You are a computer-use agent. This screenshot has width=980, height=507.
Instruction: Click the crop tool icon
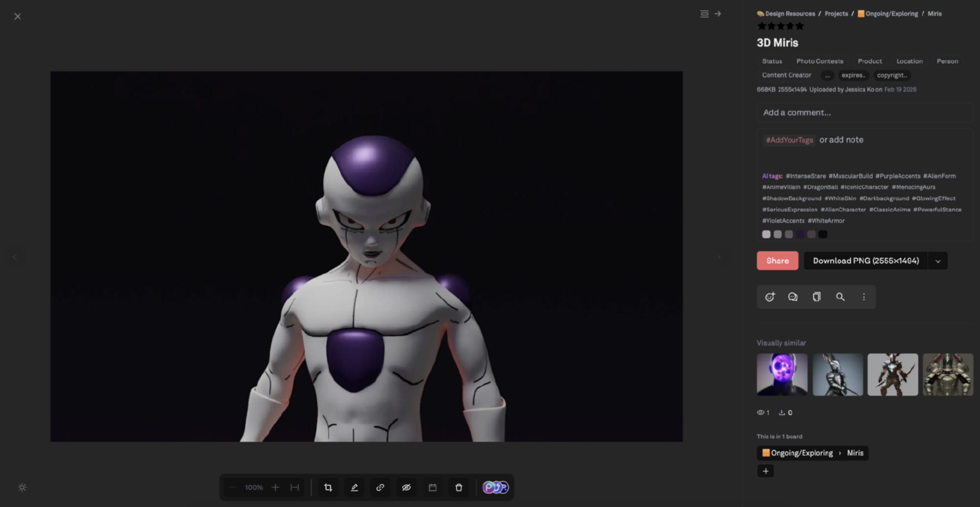(x=328, y=487)
